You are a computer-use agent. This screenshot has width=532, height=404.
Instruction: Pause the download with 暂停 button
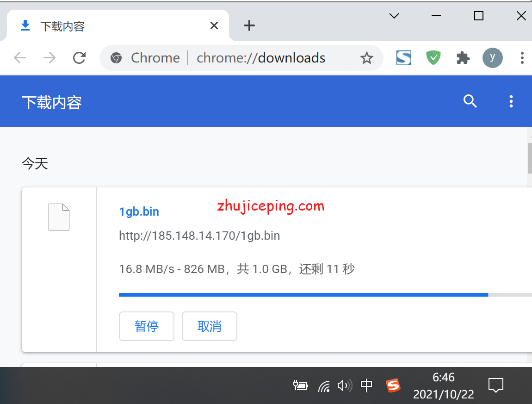147,326
